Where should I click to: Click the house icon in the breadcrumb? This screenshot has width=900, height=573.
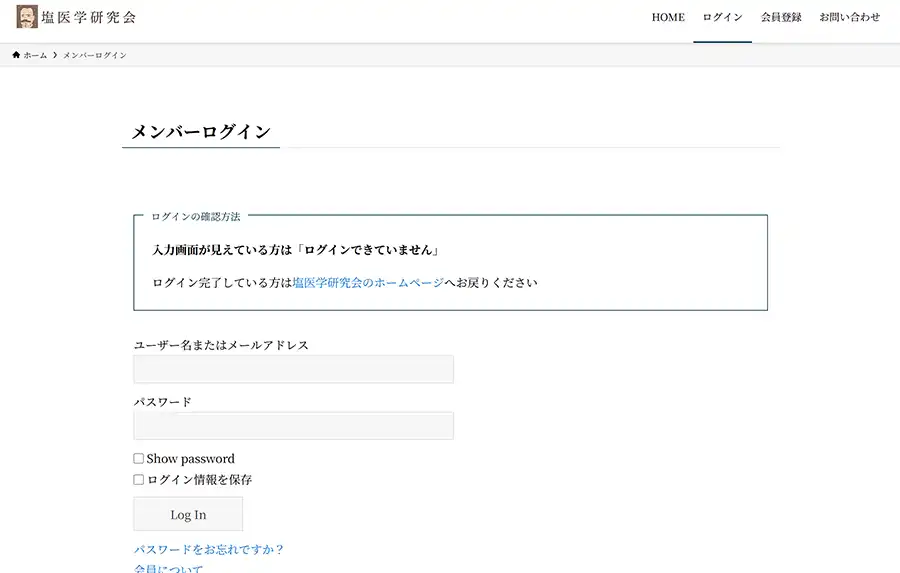click(x=16, y=55)
